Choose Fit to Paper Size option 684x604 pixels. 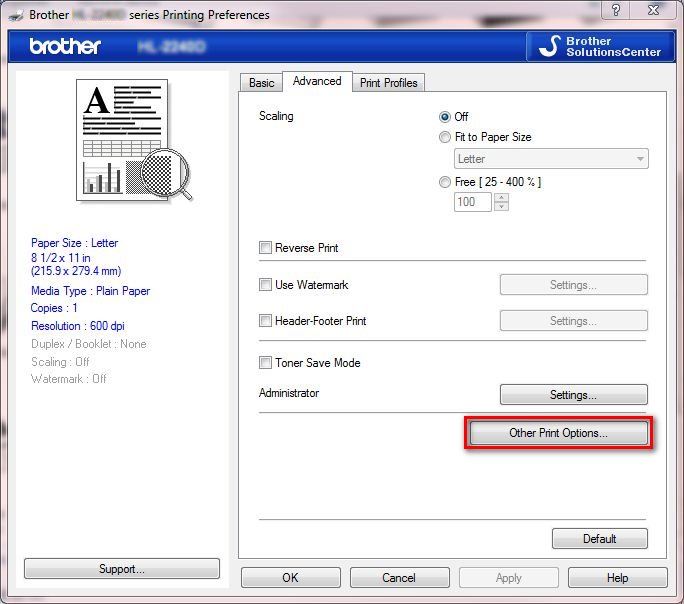(445, 137)
